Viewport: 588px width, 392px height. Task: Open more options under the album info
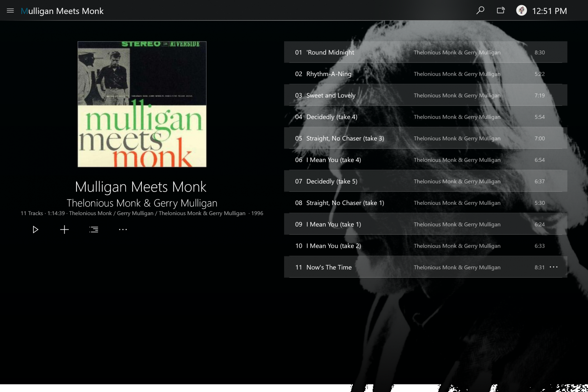123,229
